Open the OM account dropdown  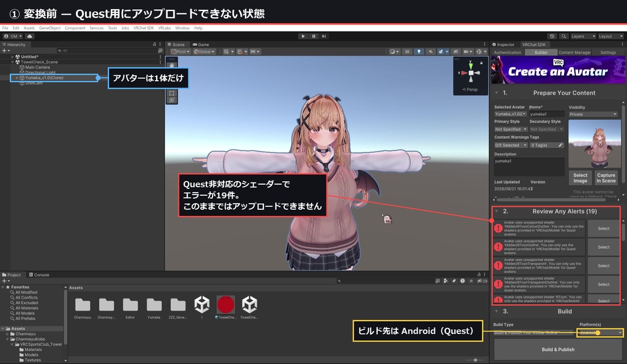point(13,36)
